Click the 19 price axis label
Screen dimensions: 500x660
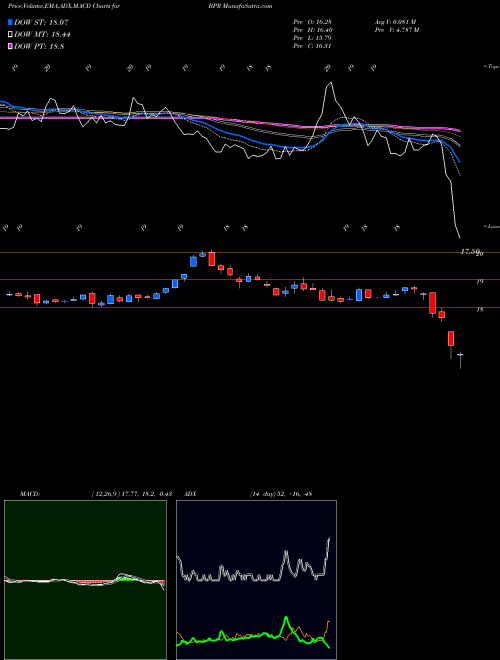(x=480, y=282)
